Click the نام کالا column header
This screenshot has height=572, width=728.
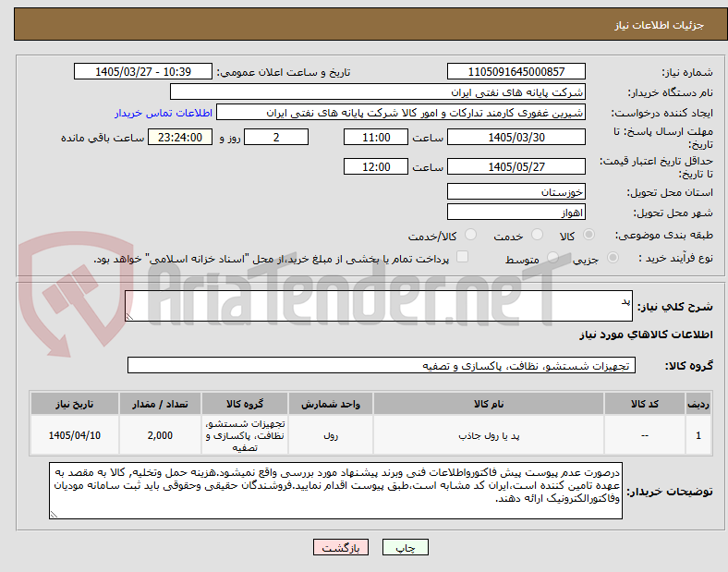tap(489, 404)
